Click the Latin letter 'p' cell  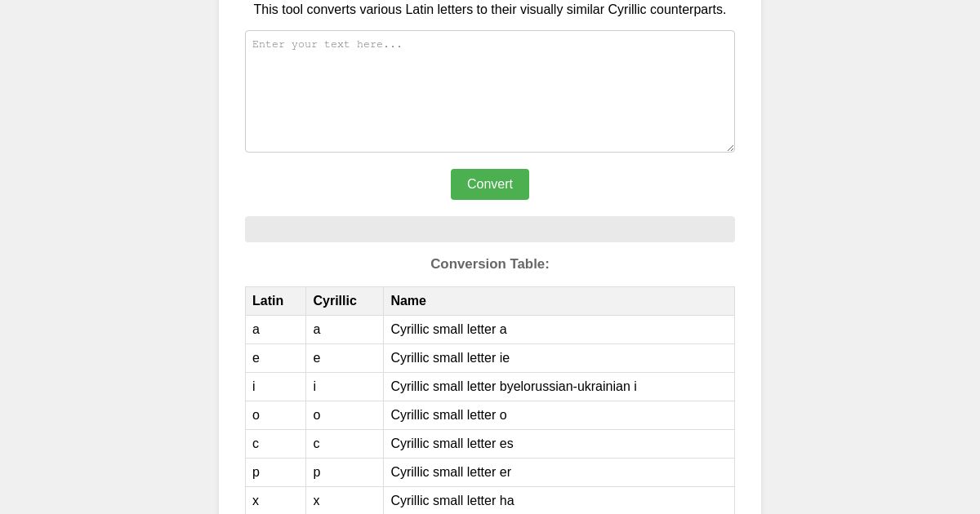[x=256, y=472]
